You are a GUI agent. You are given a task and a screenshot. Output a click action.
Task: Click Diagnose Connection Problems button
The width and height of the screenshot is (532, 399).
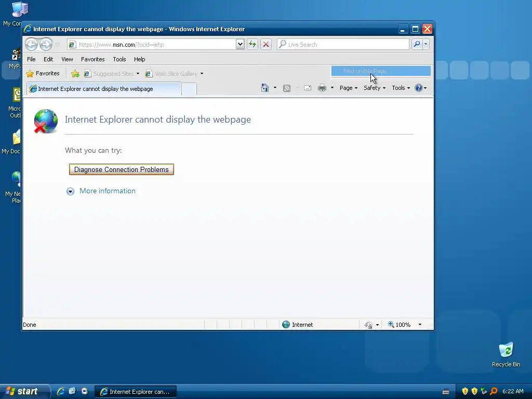[122, 170]
